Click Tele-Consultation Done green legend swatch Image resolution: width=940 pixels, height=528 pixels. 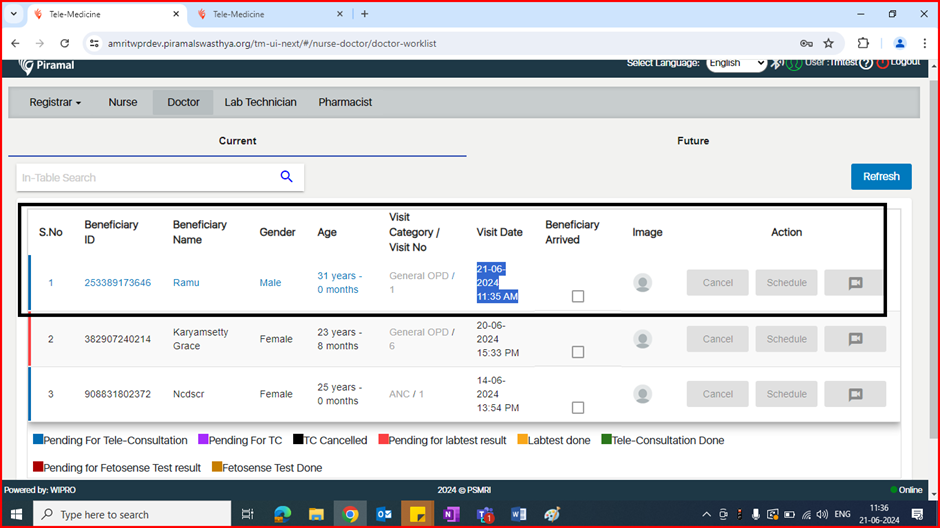click(x=606, y=439)
